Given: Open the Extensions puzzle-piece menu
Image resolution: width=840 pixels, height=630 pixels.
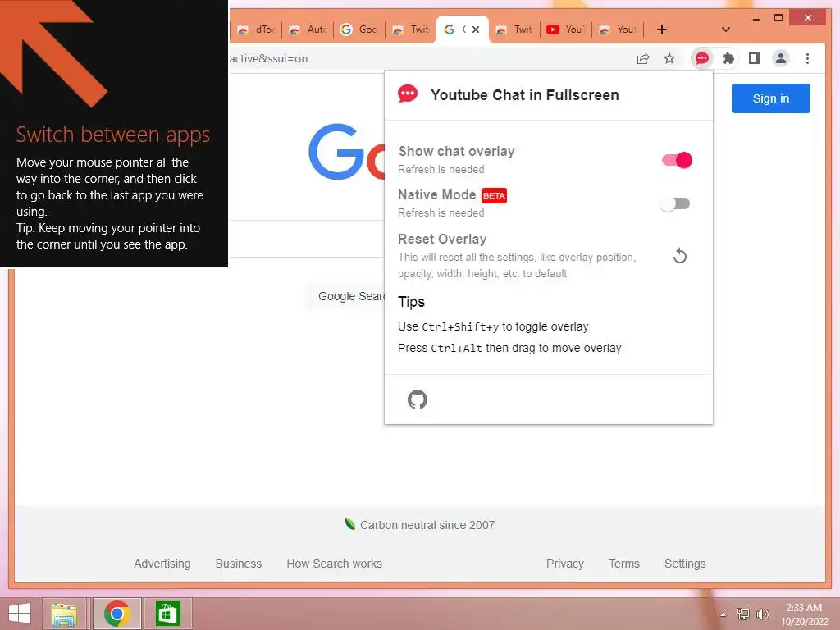Looking at the screenshot, I should (x=728, y=58).
